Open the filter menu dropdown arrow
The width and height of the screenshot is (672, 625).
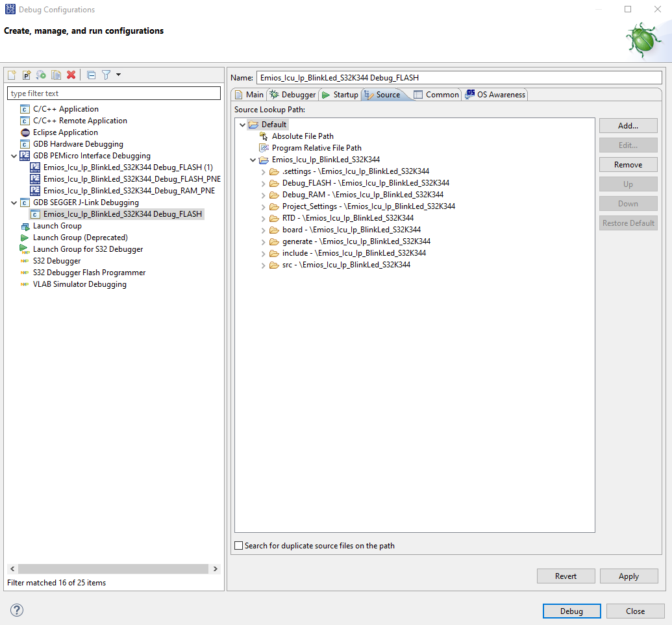pos(118,75)
